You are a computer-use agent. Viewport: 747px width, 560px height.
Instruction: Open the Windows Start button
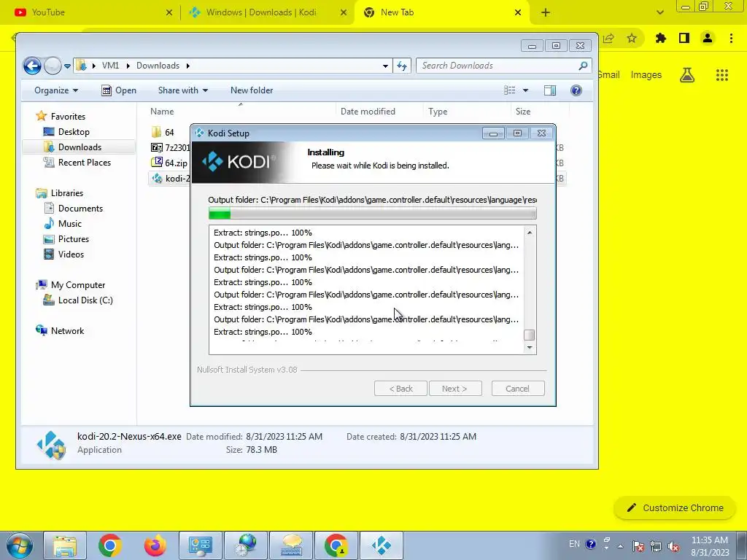[x=20, y=545]
